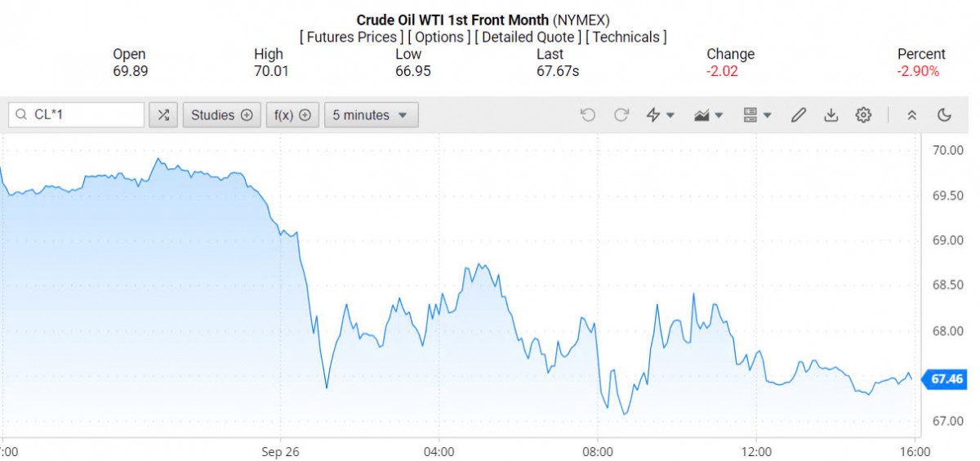Download the chart image
The width and height of the screenshot is (980, 461).
[x=831, y=115]
